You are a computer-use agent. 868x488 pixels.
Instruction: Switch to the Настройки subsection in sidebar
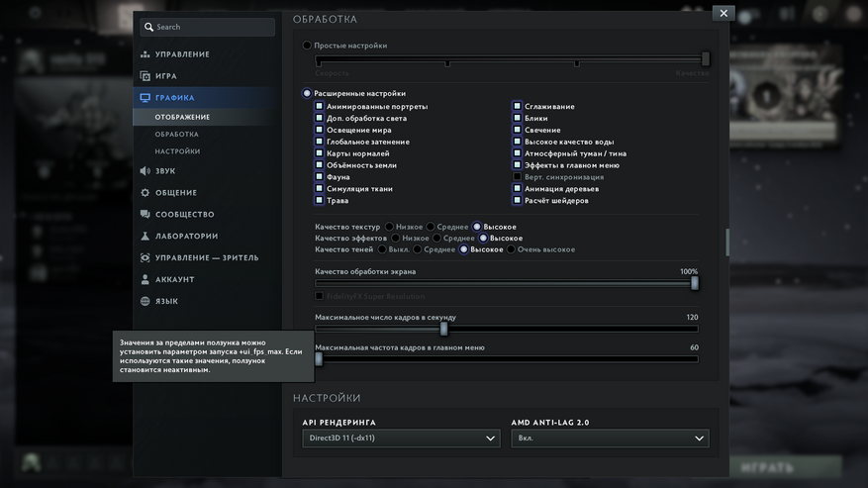177,151
